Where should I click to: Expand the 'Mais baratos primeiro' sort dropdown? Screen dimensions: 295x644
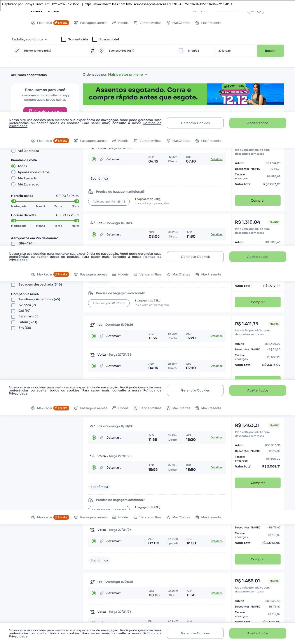(x=127, y=74)
